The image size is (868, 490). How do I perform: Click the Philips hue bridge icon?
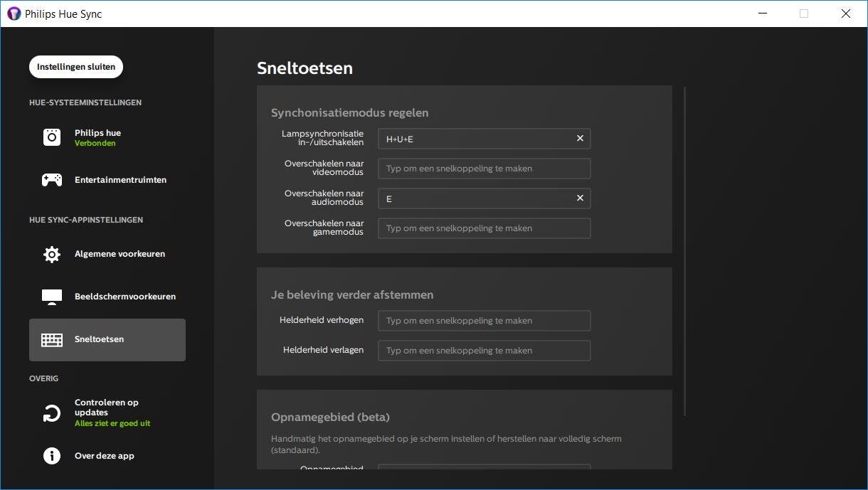[52, 137]
